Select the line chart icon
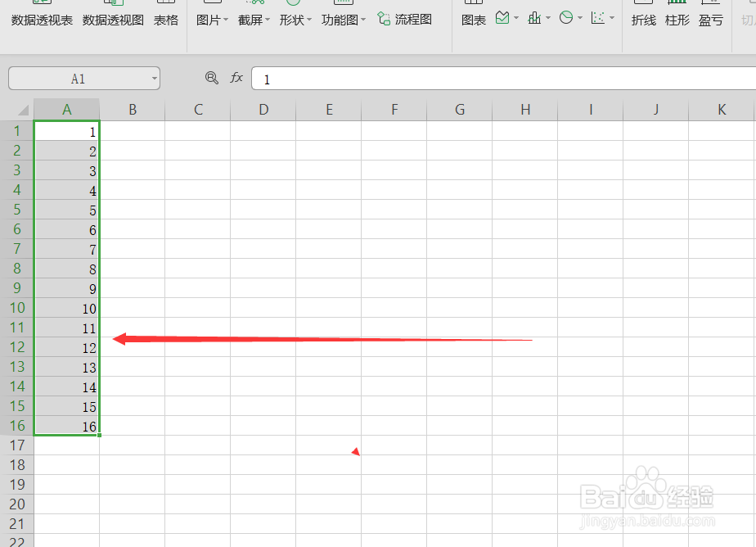Screen dimensions: 756x547 502,18
